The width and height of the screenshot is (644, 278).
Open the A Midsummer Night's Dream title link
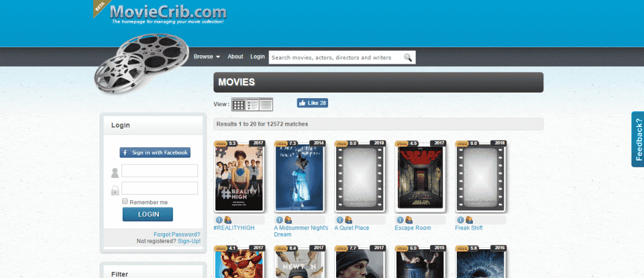pyautogui.click(x=301, y=231)
